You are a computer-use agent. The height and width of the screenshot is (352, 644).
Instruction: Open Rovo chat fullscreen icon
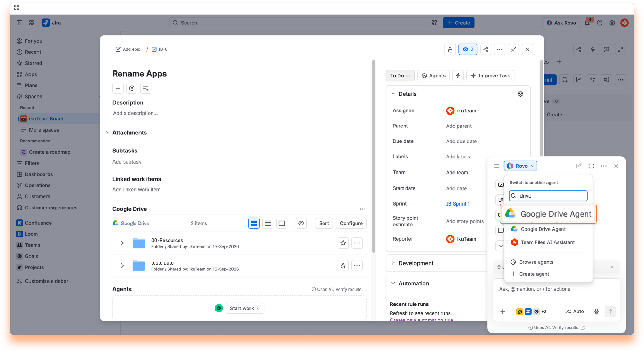point(591,166)
